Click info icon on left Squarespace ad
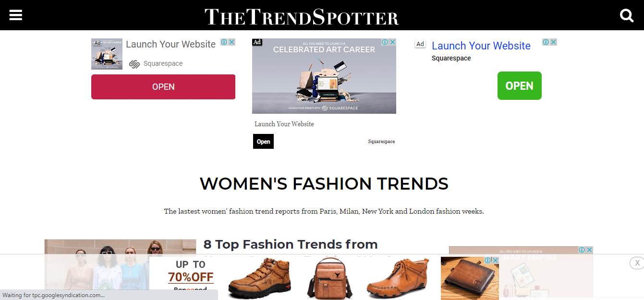The width and height of the screenshot is (644, 300). click(224, 42)
